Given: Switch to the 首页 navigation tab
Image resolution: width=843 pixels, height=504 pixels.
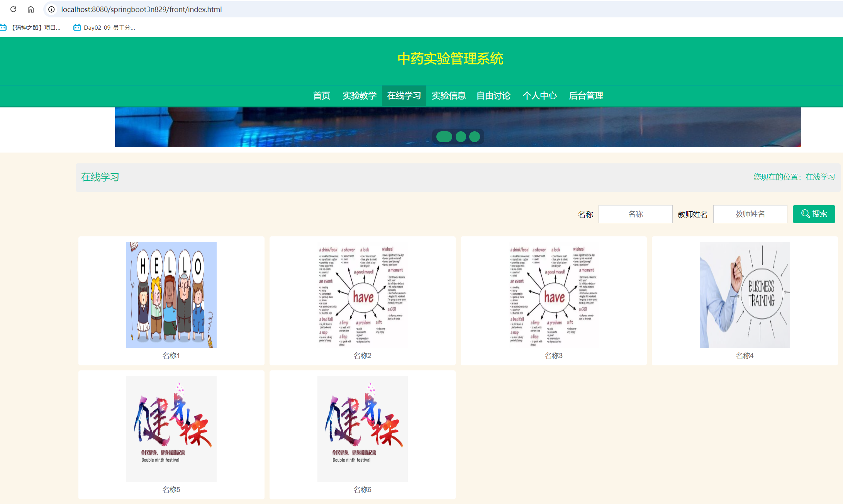Looking at the screenshot, I should point(322,96).
